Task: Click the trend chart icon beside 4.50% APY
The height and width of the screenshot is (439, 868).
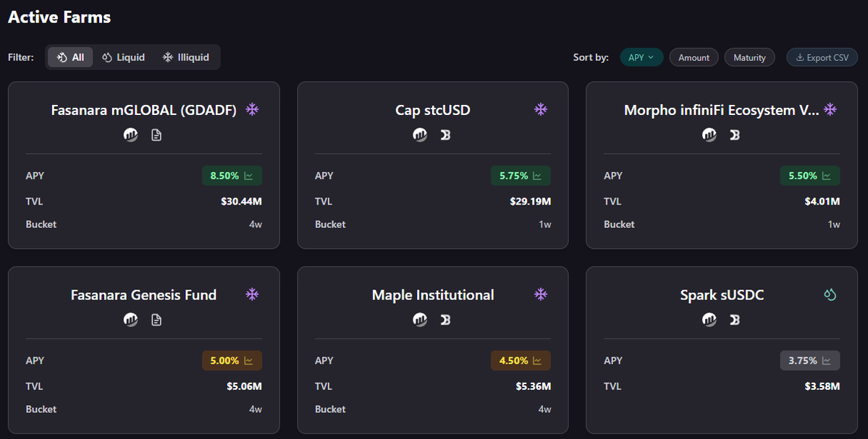Action: 537,360
